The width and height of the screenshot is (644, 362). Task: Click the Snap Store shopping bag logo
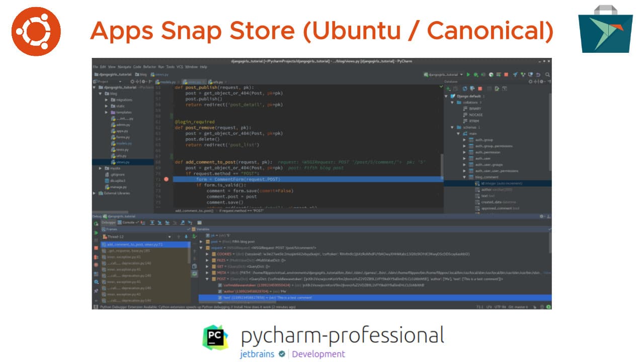(605, 29)
